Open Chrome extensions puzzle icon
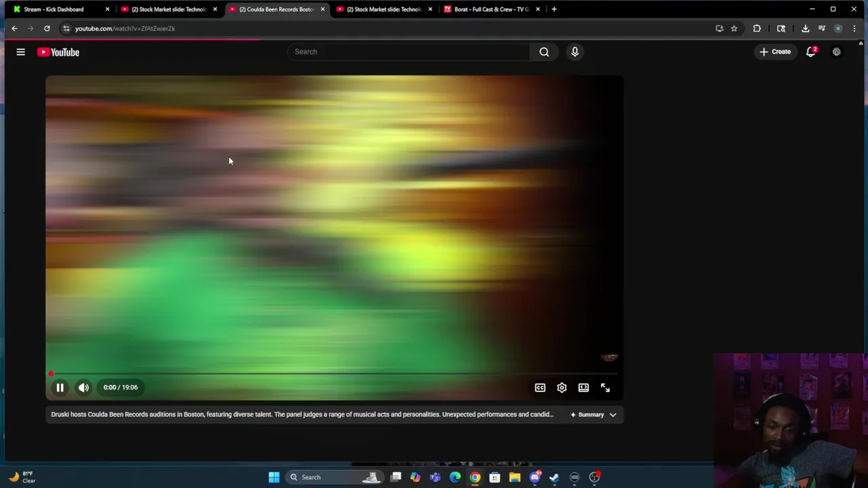 tap(757, 28)
